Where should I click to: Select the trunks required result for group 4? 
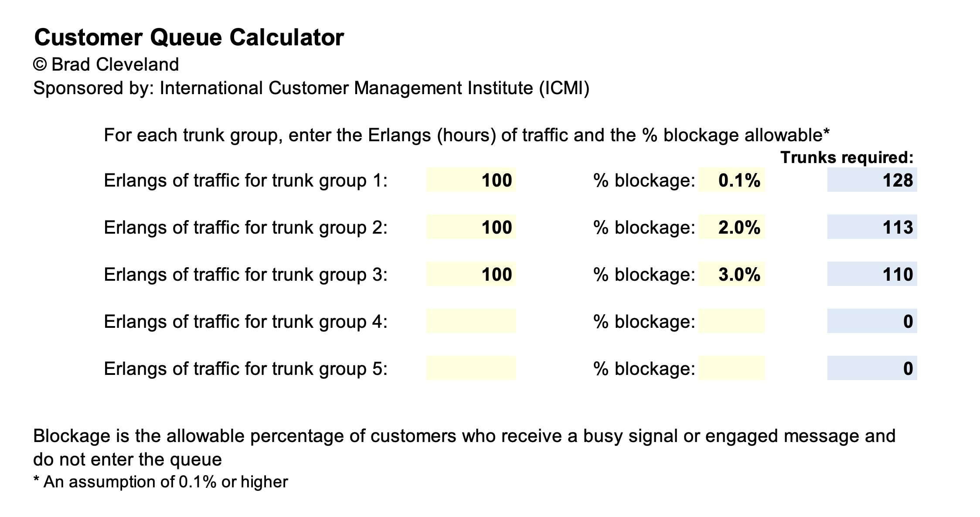tap(872, 321)
